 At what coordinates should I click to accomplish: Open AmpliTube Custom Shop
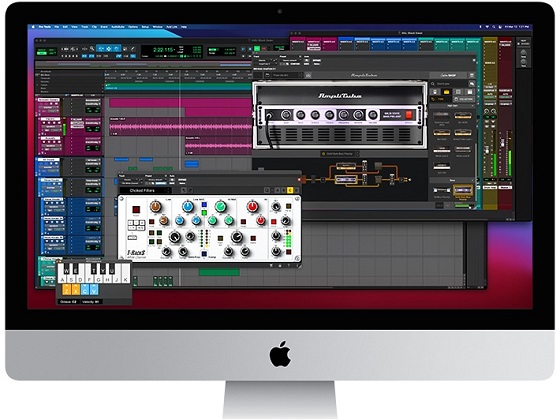pos(449,75)
